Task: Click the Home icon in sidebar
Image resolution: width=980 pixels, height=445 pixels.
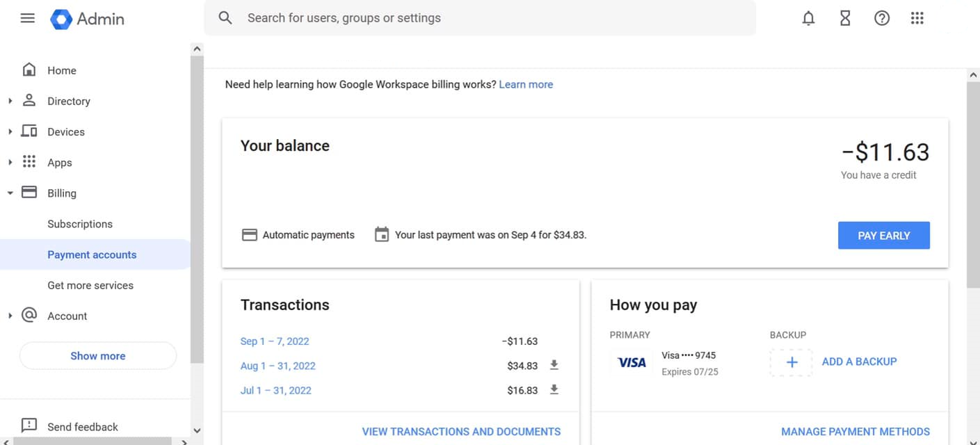Action: coord(29,70)
